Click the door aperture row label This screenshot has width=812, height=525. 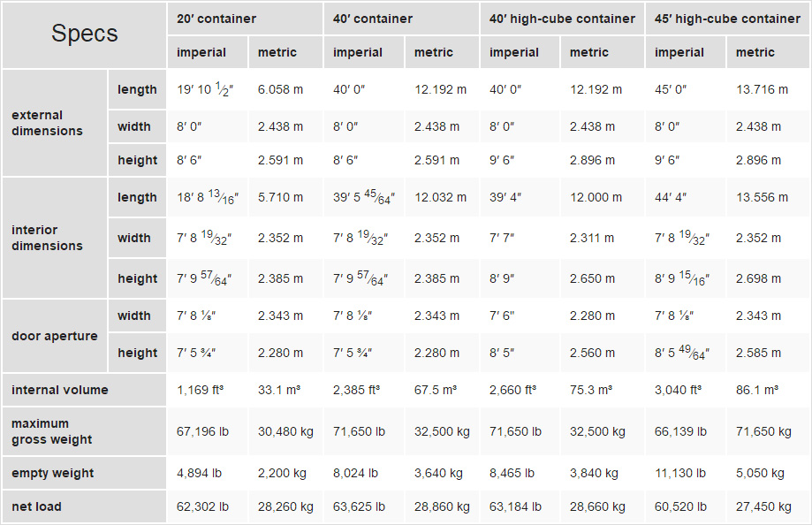coord(55,336)
